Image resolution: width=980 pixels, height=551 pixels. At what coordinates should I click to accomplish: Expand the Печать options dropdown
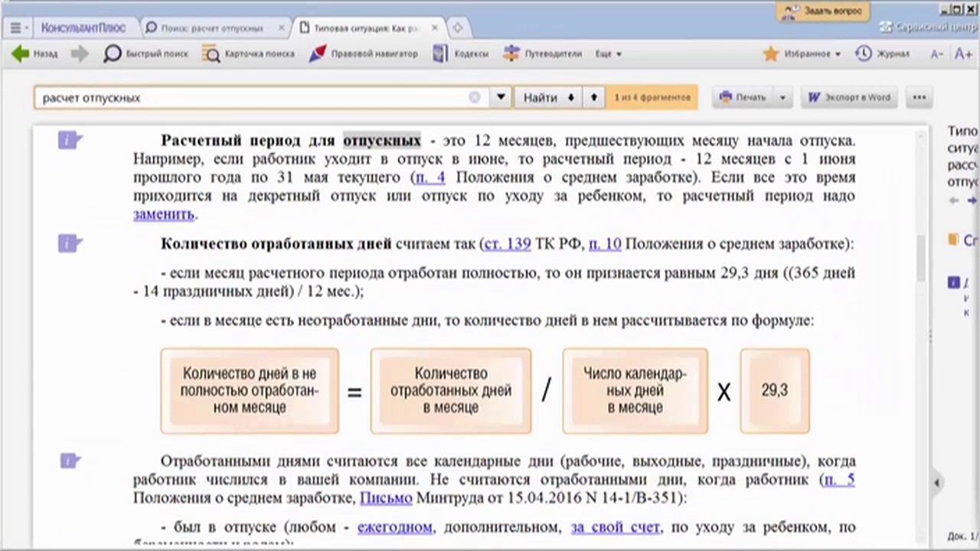[782, 97]
